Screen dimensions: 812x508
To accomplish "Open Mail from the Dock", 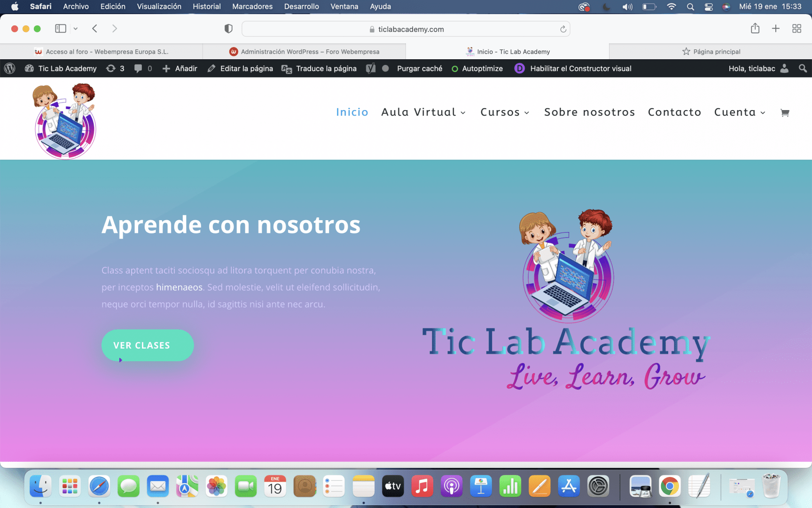I will (158, 486).
